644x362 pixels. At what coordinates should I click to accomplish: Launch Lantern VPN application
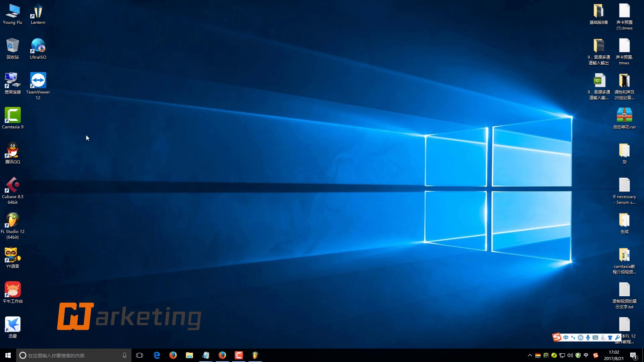coord(38,13)
